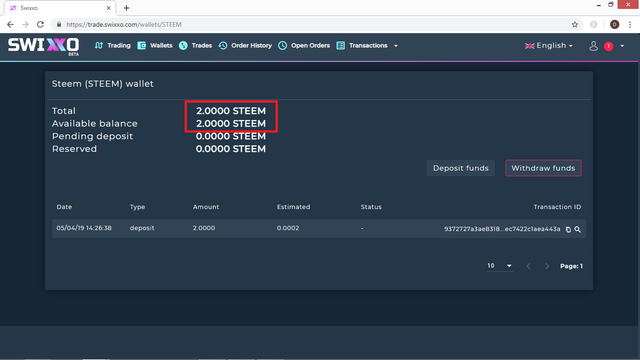Open the Trading menu item

tap(119, 45)
